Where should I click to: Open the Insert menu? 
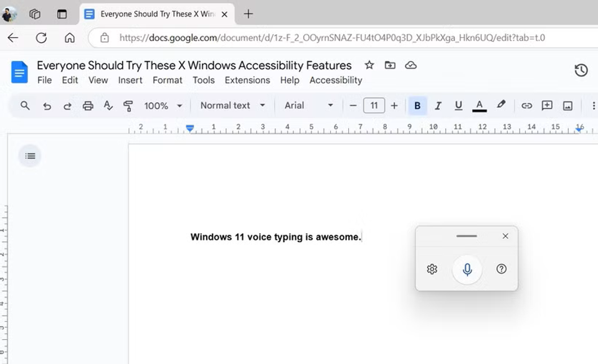coord(130,80)
